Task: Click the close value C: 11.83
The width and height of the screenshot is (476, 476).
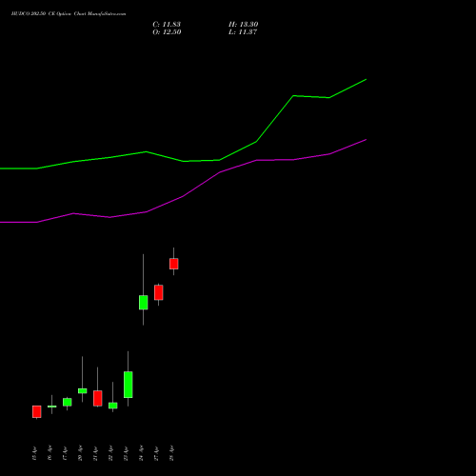Action: 167,25
